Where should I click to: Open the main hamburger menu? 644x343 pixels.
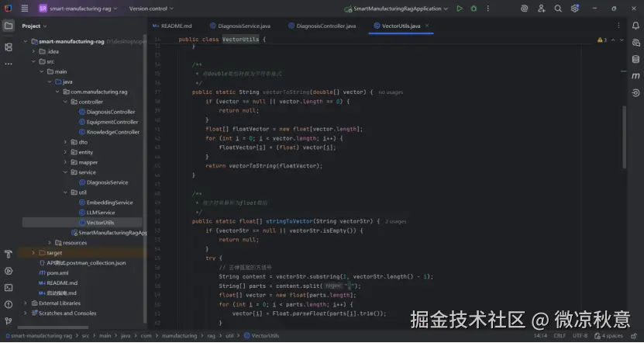pos(25,9)
